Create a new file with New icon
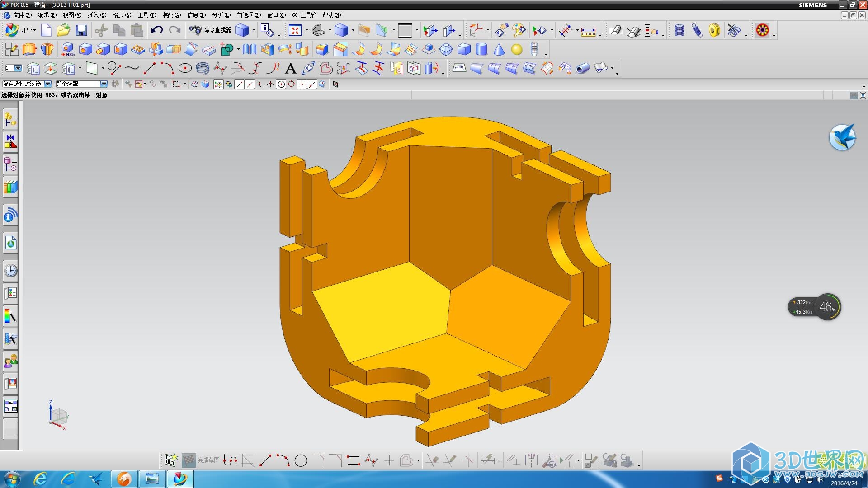 [46, 30]
